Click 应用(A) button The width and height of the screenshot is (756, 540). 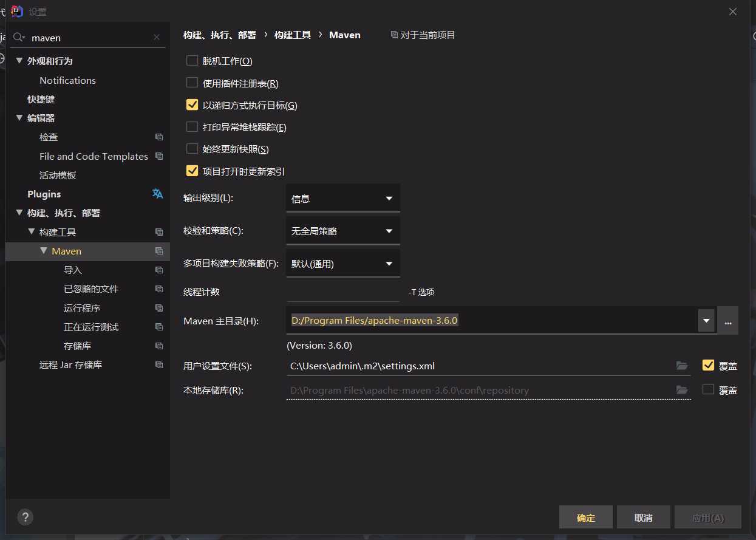pos(708,518)
